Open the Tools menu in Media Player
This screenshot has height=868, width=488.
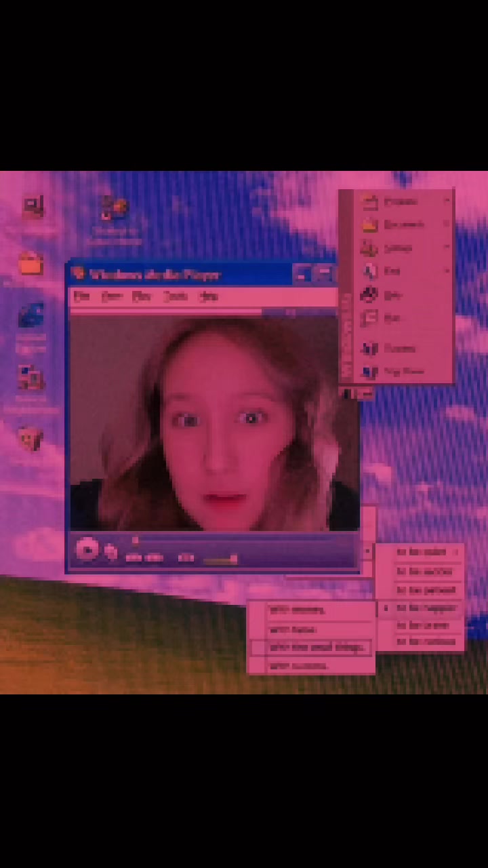[x=175, y=296]
